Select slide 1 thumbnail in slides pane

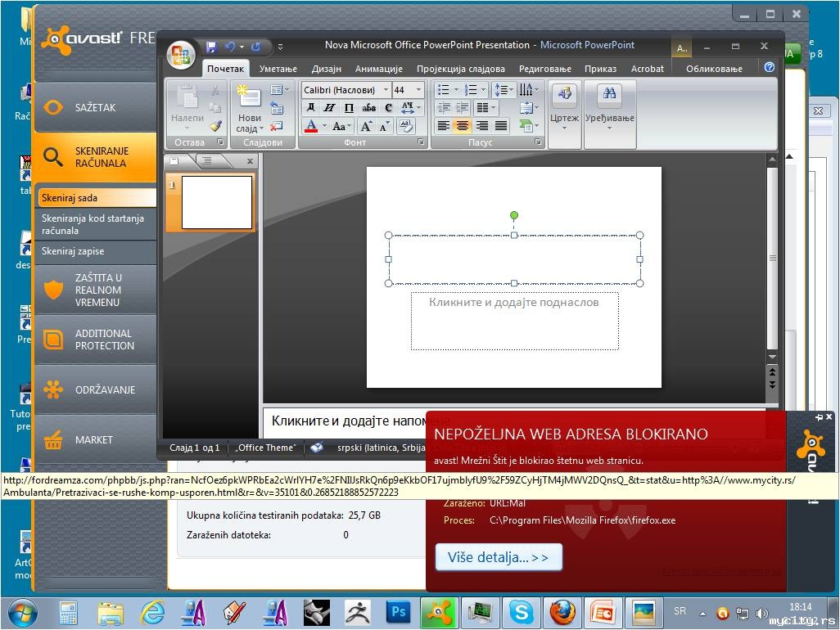216,202
